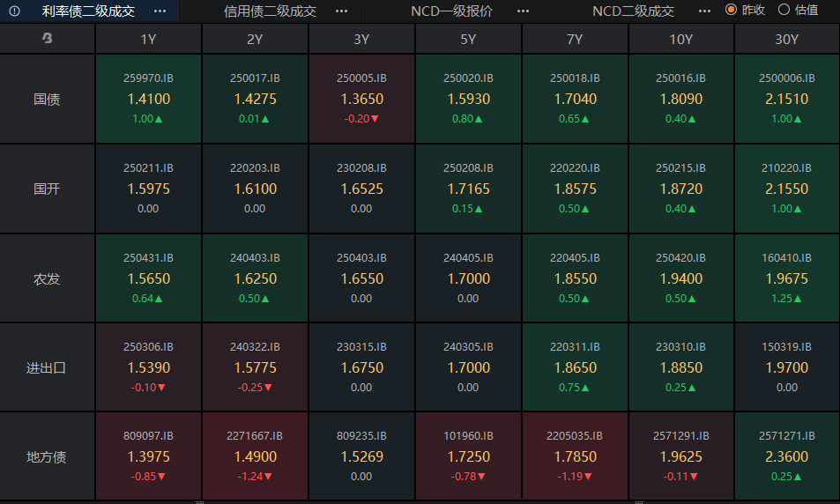
Task: Open bond 250431.IB cell at 1.5650
Action: [148, 278]
